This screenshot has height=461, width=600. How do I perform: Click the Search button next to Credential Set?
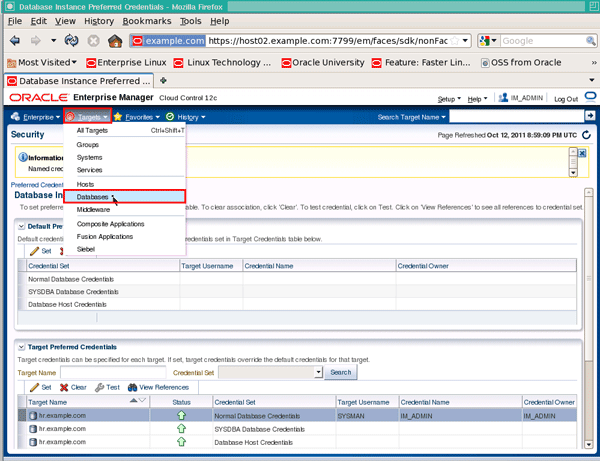(341, 372)
